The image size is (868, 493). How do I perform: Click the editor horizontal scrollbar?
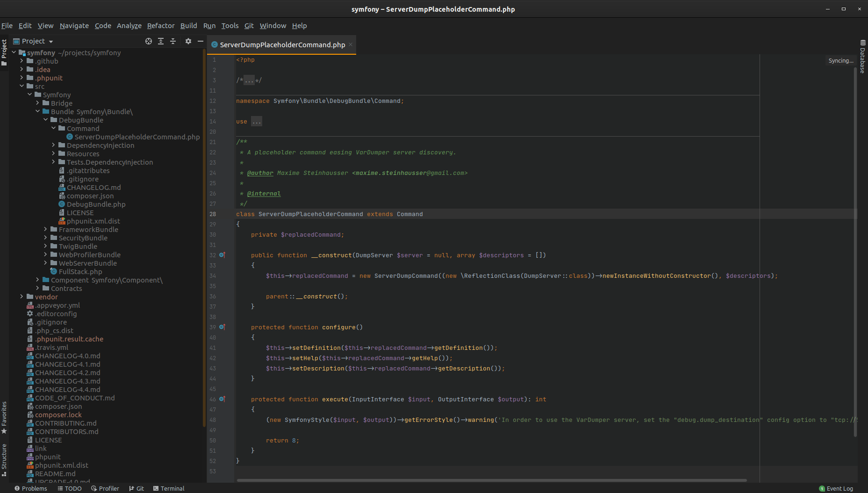point(492,480)
